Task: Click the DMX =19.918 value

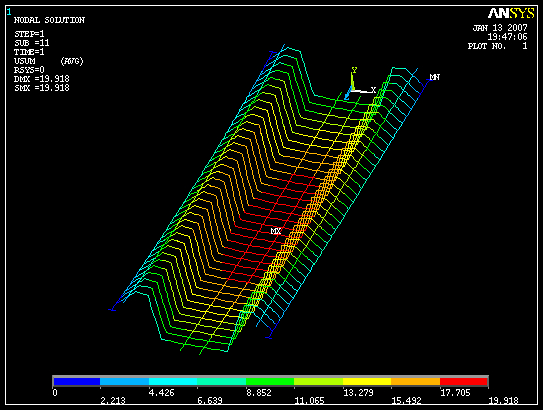Action: 42,79
